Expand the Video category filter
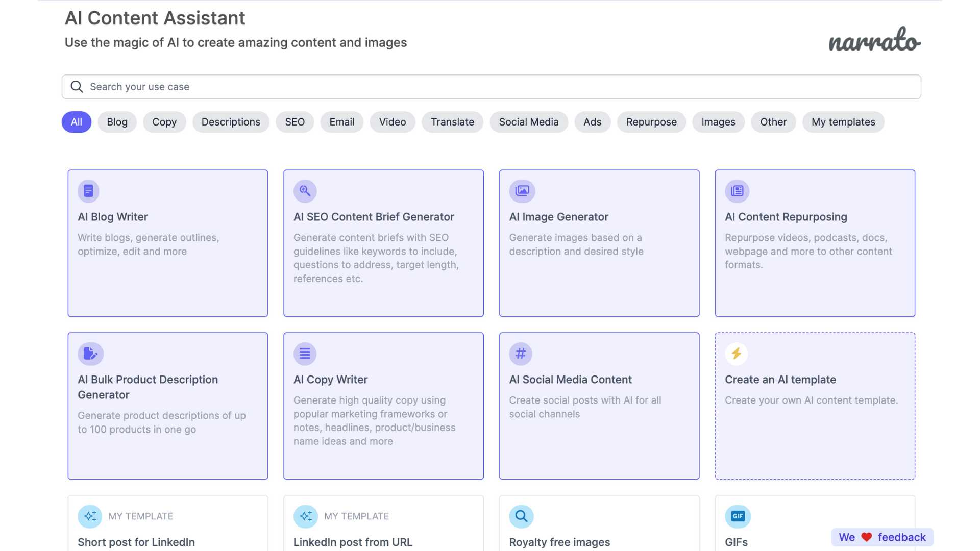Screen dimensions: 980x551 tap(391, 122)
